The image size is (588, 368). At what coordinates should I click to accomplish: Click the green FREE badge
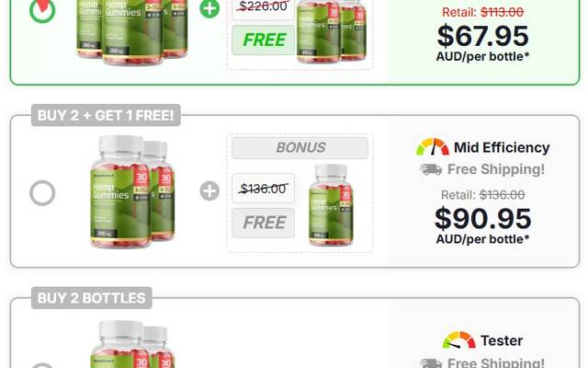click(x=264, y=40)
